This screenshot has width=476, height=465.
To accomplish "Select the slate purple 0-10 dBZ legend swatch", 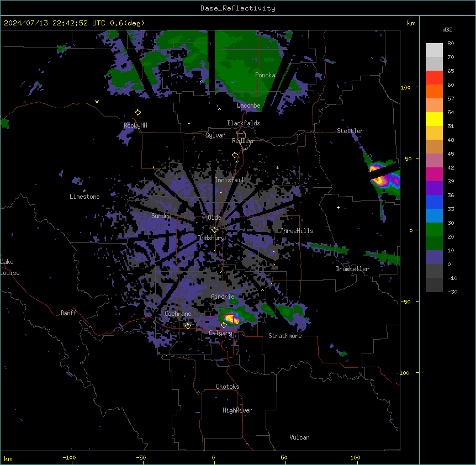I will click(434, 257).
